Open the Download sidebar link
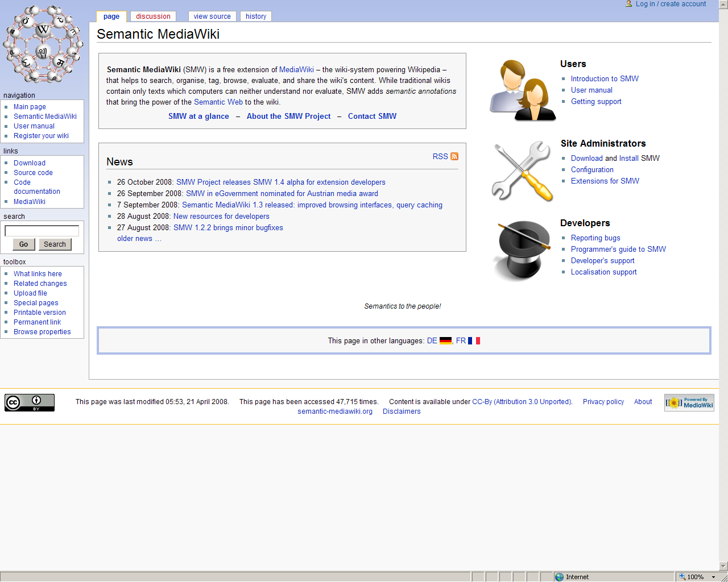 tap(30, 163)
